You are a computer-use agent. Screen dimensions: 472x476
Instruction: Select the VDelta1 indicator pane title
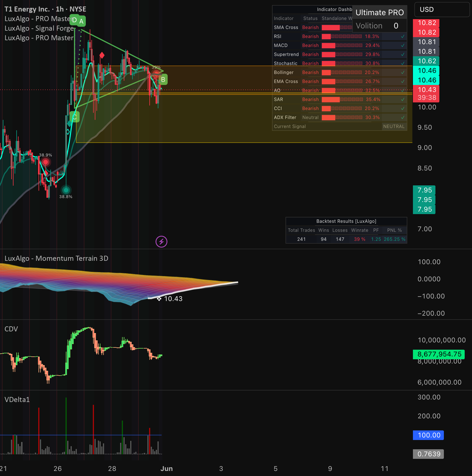click(17, 399)
